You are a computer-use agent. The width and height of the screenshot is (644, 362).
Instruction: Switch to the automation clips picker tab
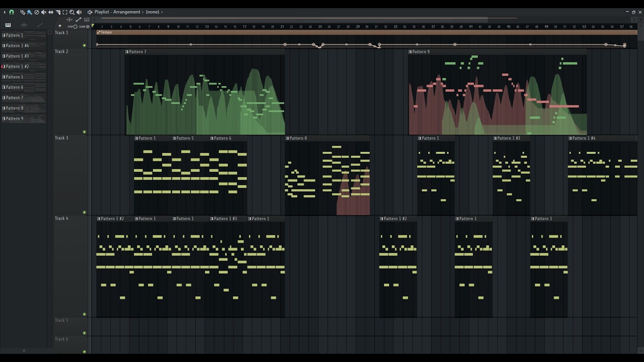pyautogui.click(x=40, y=25)
